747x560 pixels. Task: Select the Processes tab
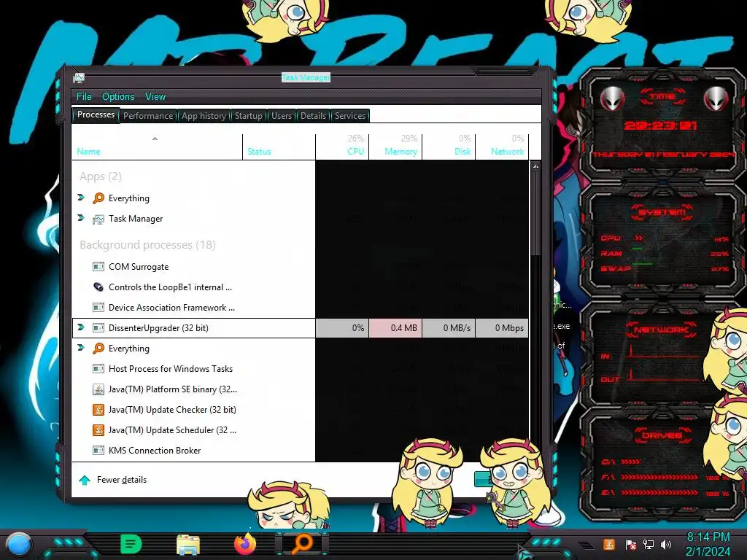coord(96,114)
